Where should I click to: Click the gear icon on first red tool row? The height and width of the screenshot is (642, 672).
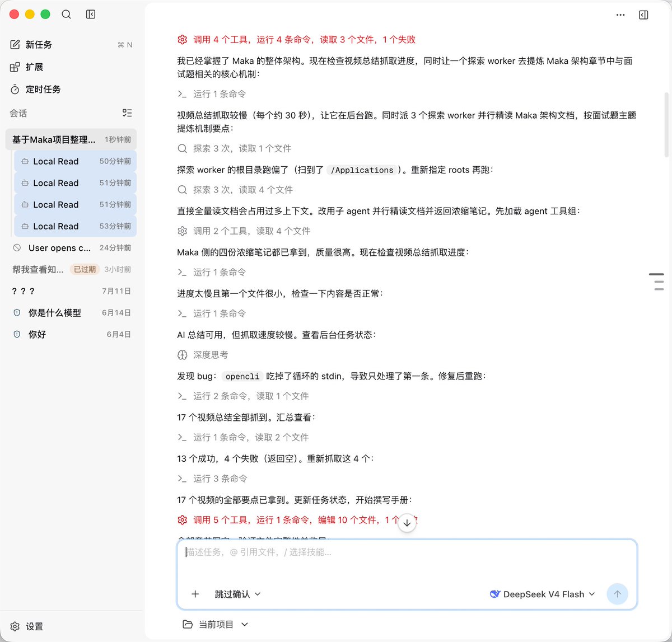(x=182, y=40)
